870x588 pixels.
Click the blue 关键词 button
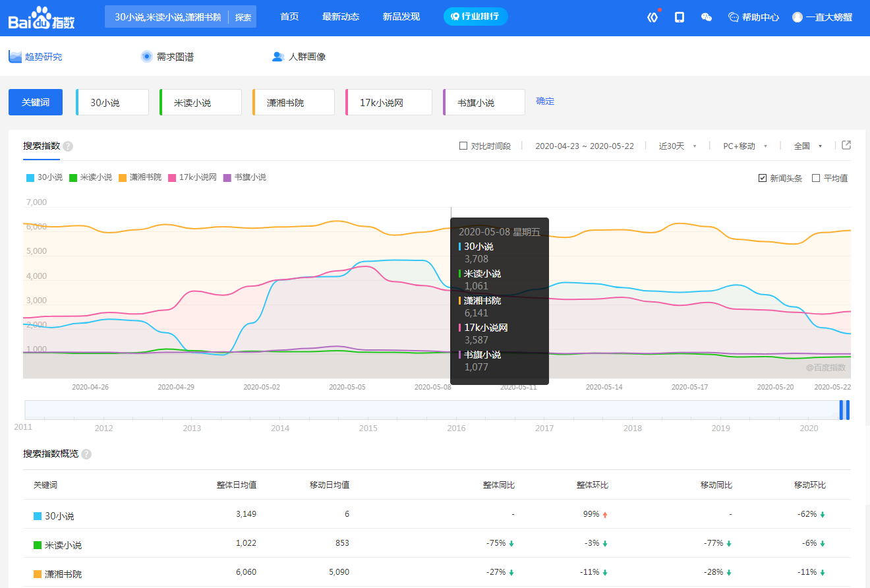pyautogui.click(x=36, y=102)
